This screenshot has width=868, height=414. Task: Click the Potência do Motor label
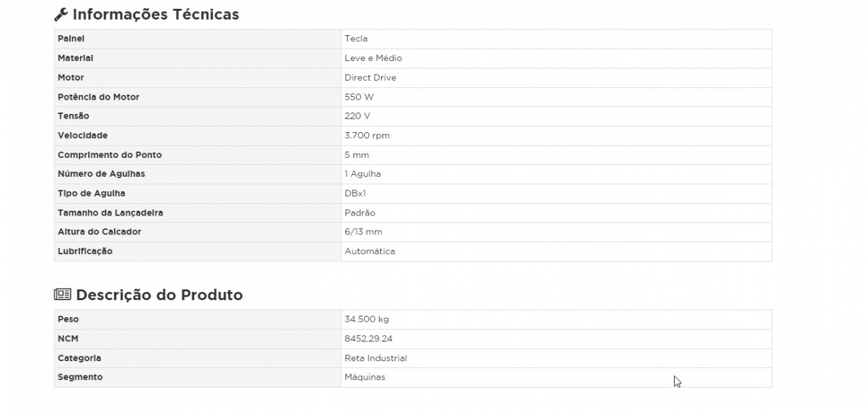pos(98,97)
